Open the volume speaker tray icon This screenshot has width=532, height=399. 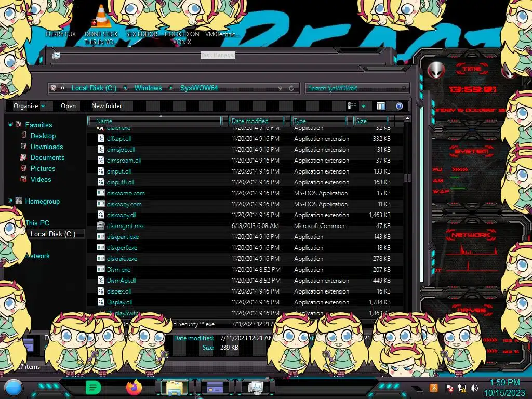click(x=474, y=388)
